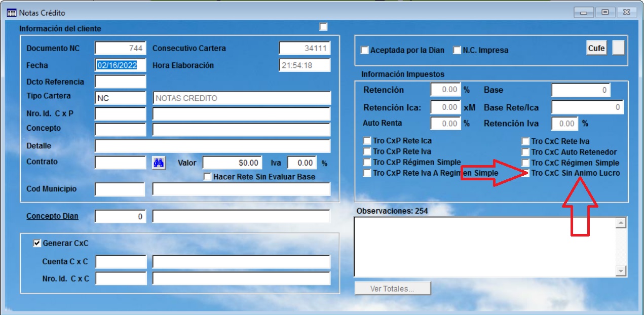This screenshot has width=644, height=315.
Task: Click the Concepto Dian underlined label
Action: [x=53, y=216]
